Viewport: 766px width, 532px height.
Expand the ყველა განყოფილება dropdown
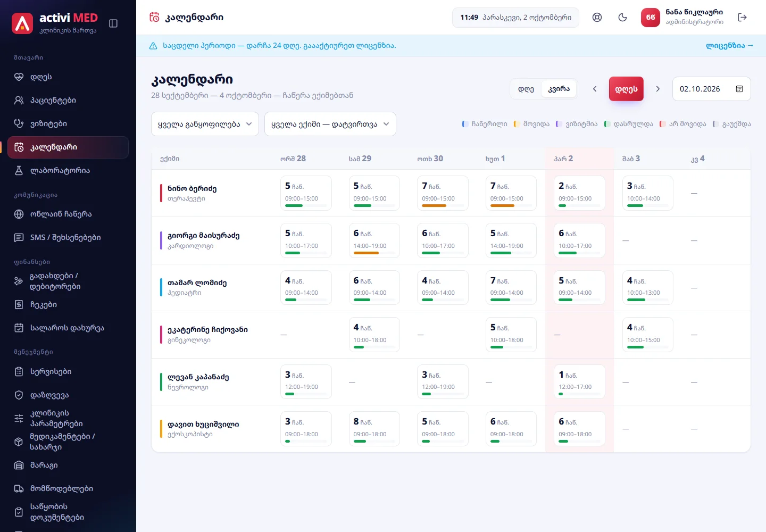click(205, 124)
